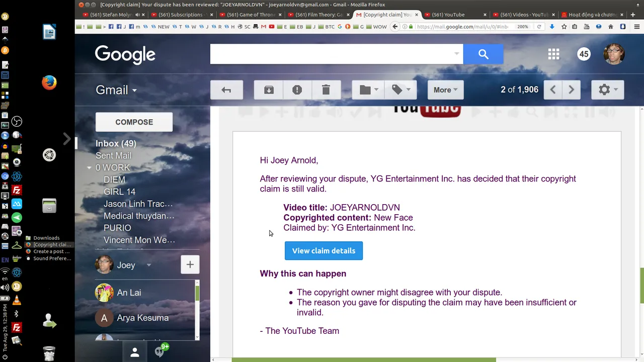Go back to inbox with arrow button
This screenshot has height=362, width=644.
pyautogui.click(x=226, y=90)
